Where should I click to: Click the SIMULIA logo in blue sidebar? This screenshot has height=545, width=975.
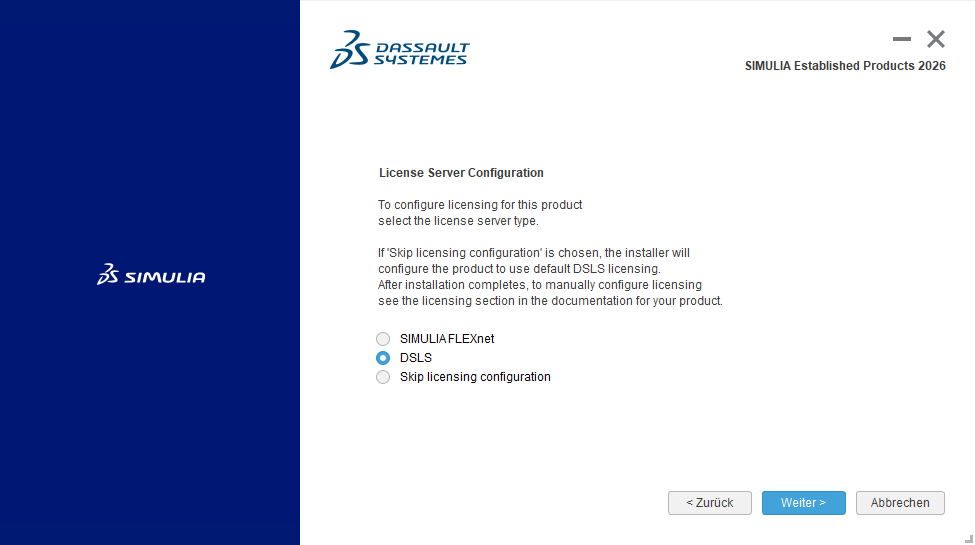coord(151,275)
